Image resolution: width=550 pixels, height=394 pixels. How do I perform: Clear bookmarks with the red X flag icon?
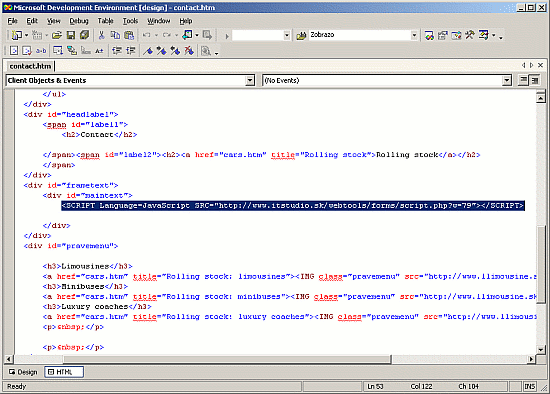click(x=189, y=51)
